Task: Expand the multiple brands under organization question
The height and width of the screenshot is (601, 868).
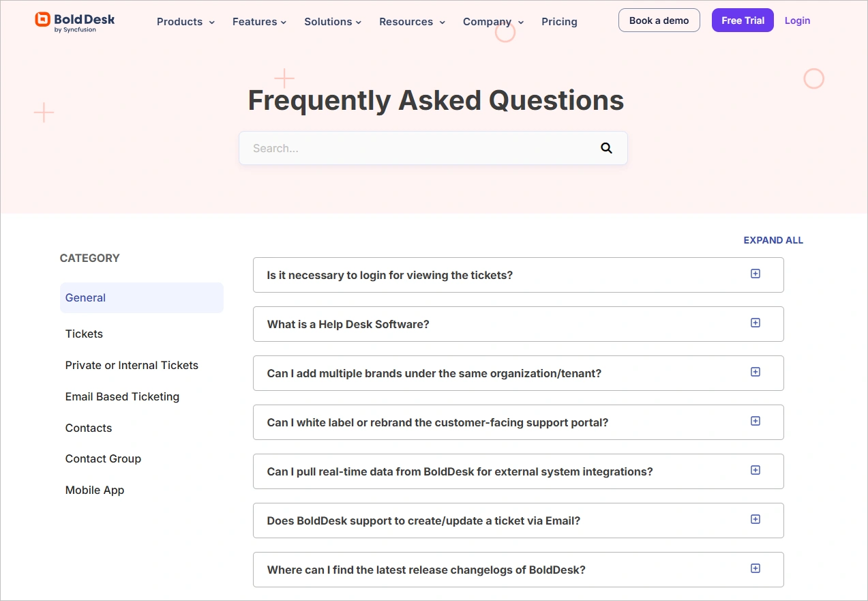Action: [518, 373]
